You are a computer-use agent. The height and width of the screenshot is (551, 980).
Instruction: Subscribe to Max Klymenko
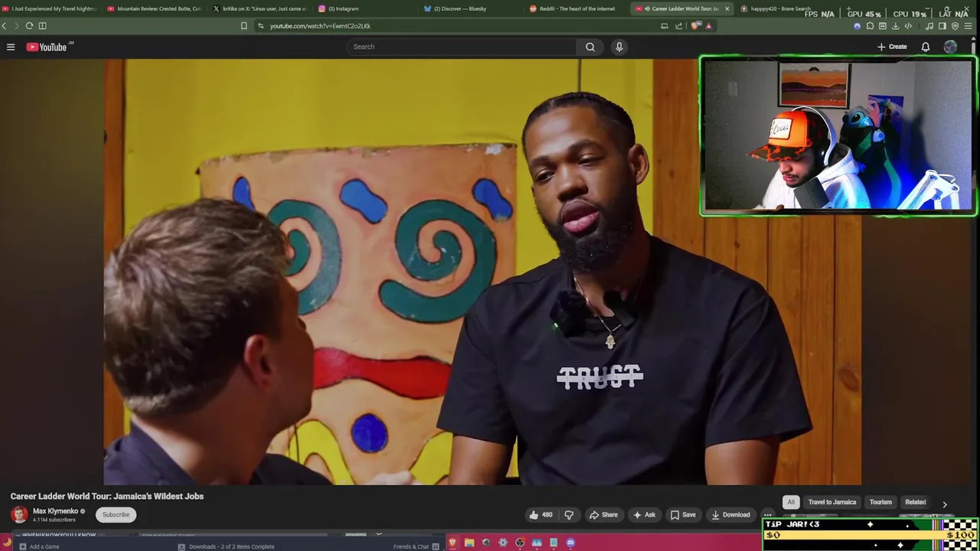(x=116, y=514)
